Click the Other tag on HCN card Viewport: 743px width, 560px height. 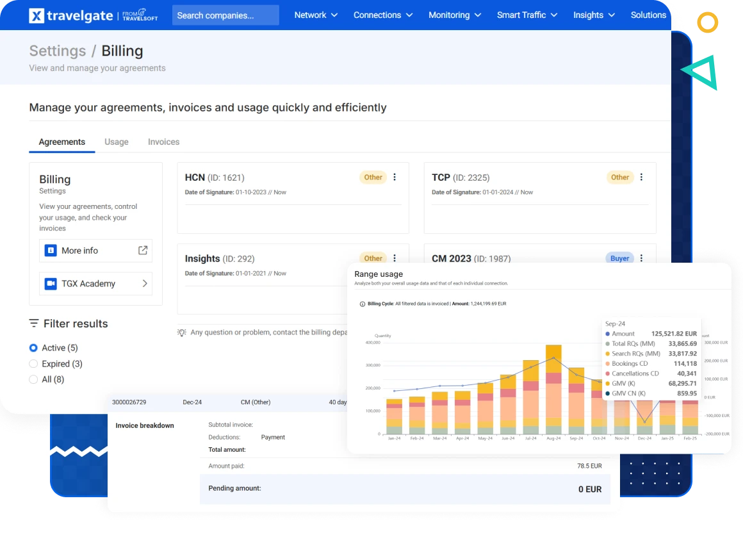(373, 177)
